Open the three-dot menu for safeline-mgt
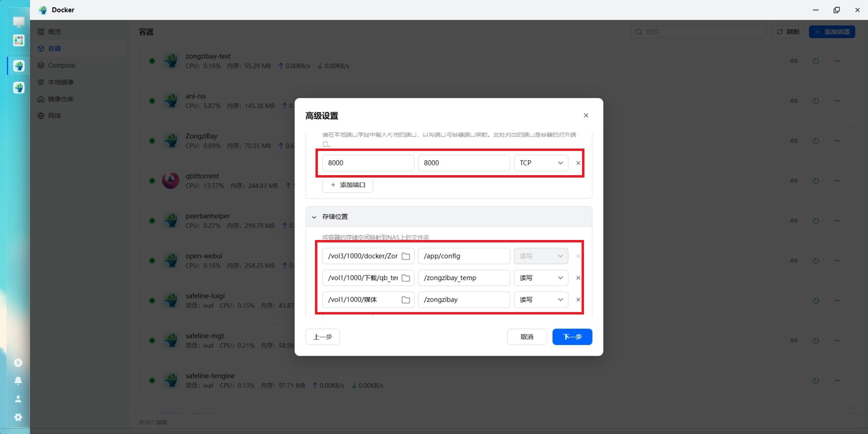This screenshot has width=868, height=434. [838, 341]
